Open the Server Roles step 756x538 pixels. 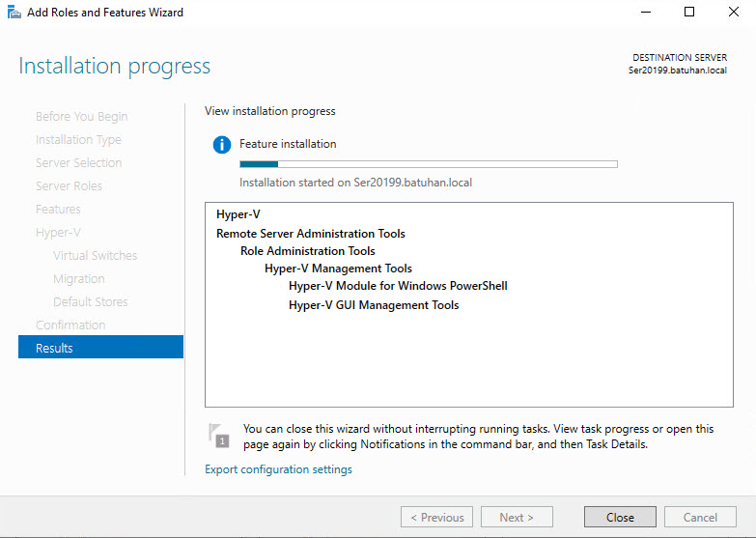69,185
